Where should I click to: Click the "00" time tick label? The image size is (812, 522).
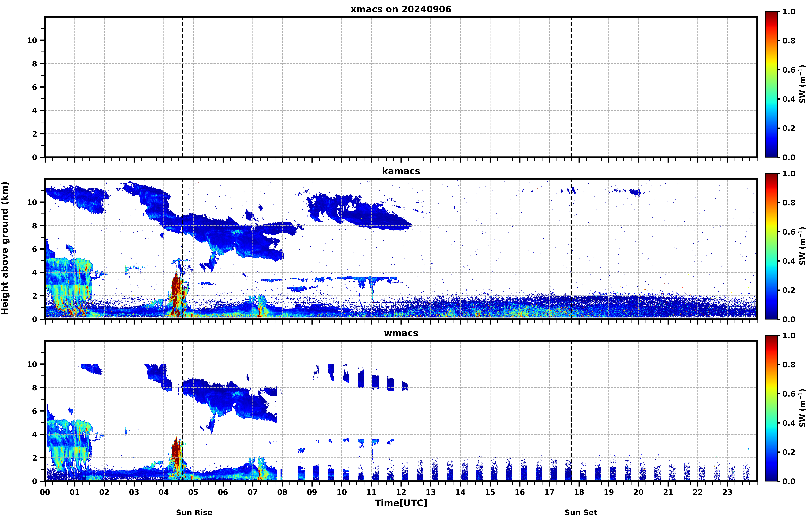(x=45, y=492)
